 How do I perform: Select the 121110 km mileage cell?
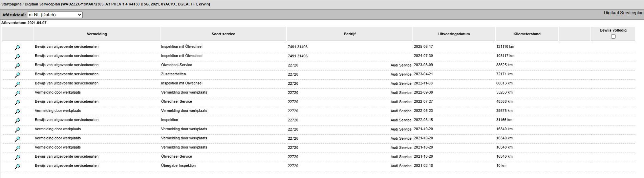(x=505, y=47)
